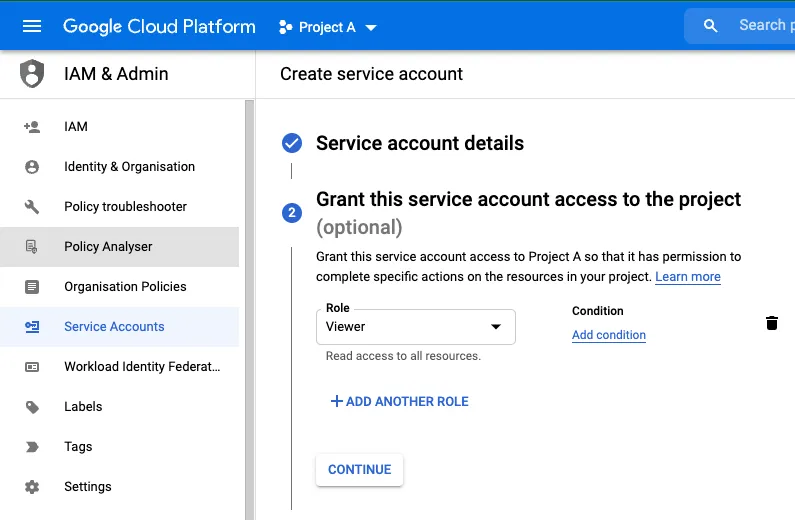
Task: Click the IAM & Admin shield icon
Action: tap(32, 73)
